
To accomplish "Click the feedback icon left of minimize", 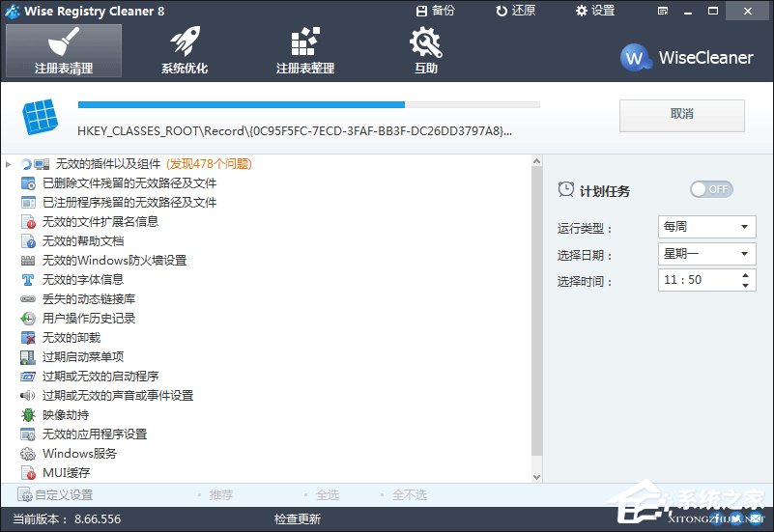I will click(663, 11).
